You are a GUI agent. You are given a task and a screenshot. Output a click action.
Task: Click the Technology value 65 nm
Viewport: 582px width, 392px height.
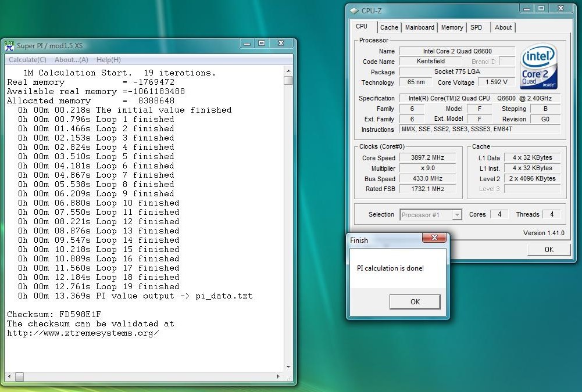click(416, 82)
